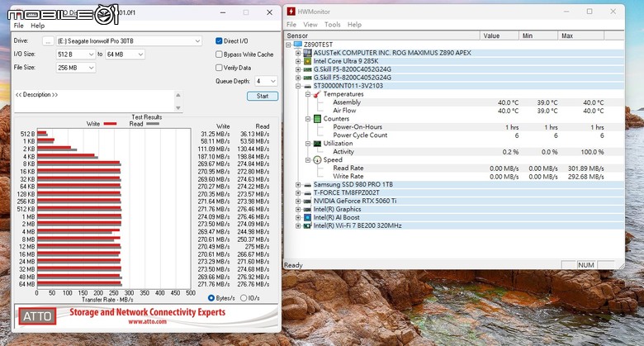Open the www.atto.com link

(148, 322)
